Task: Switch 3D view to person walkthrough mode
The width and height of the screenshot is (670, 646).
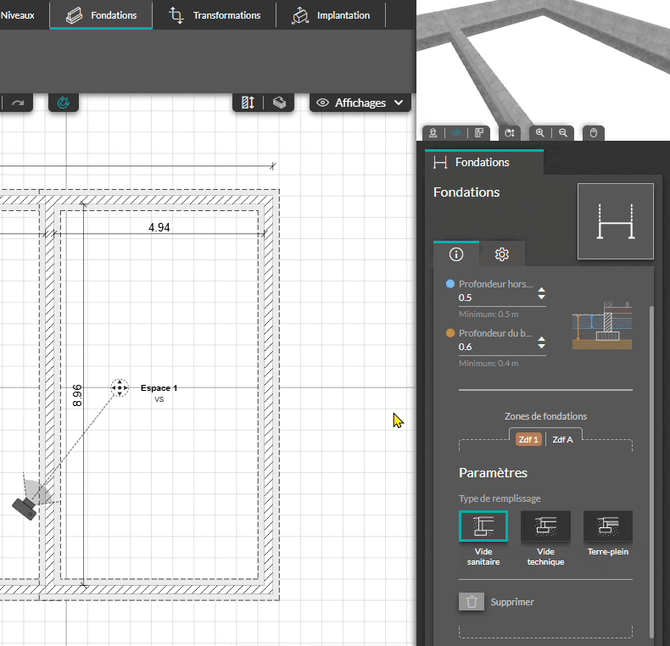Action: (433, 133)
